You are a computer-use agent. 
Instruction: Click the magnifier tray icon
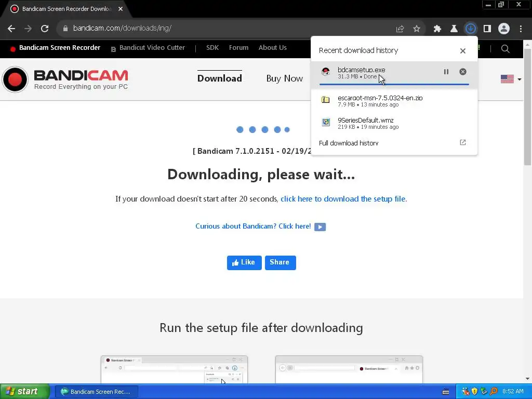(494, 392)
